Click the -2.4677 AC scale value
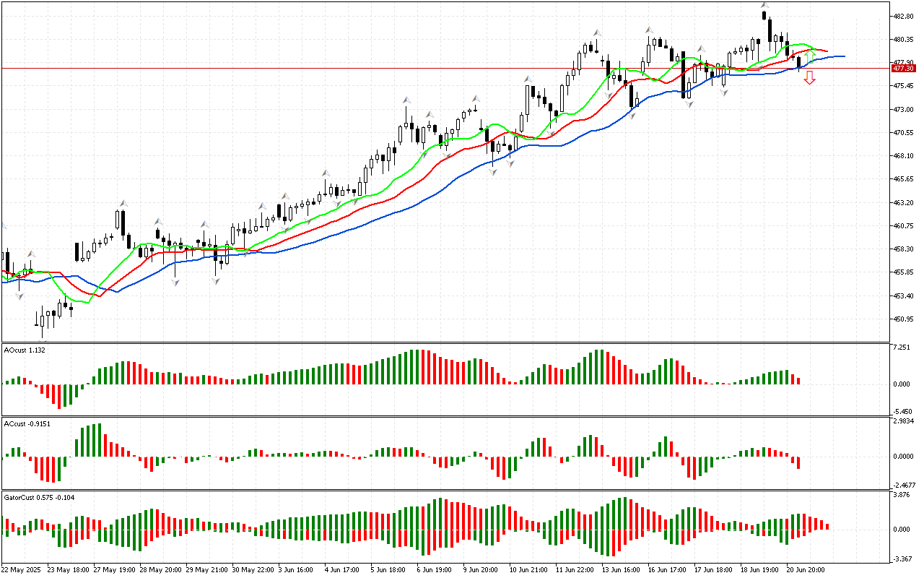Viewport: 924px width, 578px height. pos(904,485)
